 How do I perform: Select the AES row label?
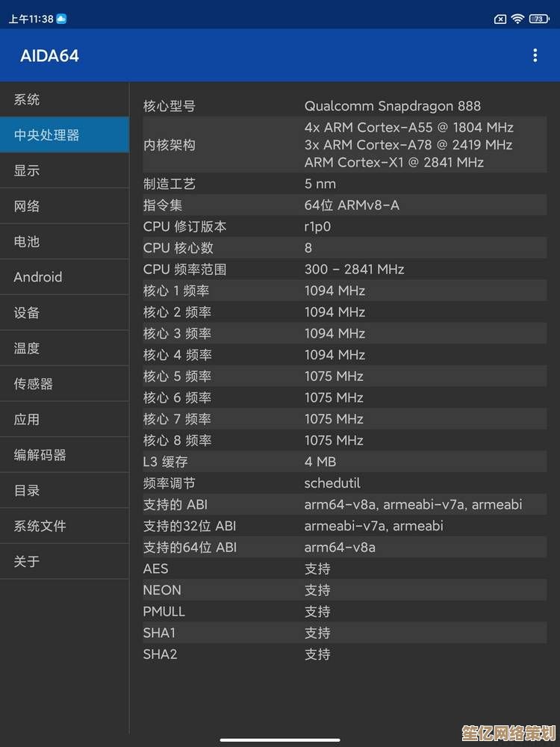click(156, 568)
